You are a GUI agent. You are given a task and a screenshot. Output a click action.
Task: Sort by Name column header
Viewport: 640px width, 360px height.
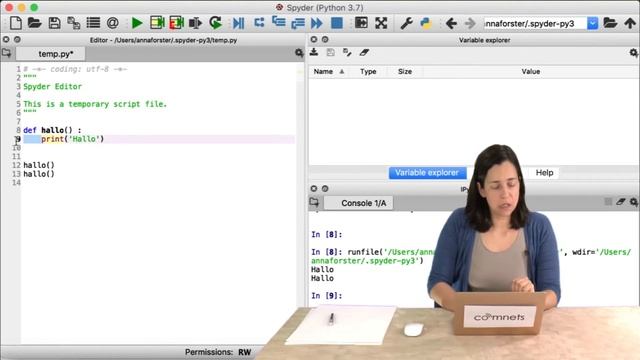pos(329,71)
